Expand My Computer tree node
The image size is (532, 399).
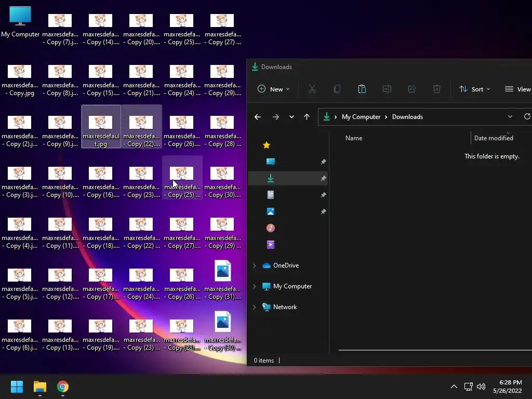coord(254,286)
